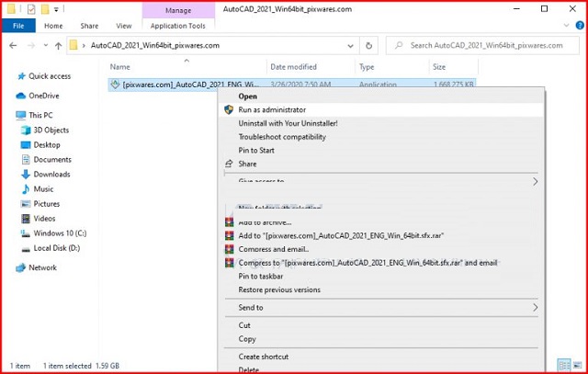Screen dimensions: 588x374
Task: Open the Application Tools tab
Action: point(177,26)
